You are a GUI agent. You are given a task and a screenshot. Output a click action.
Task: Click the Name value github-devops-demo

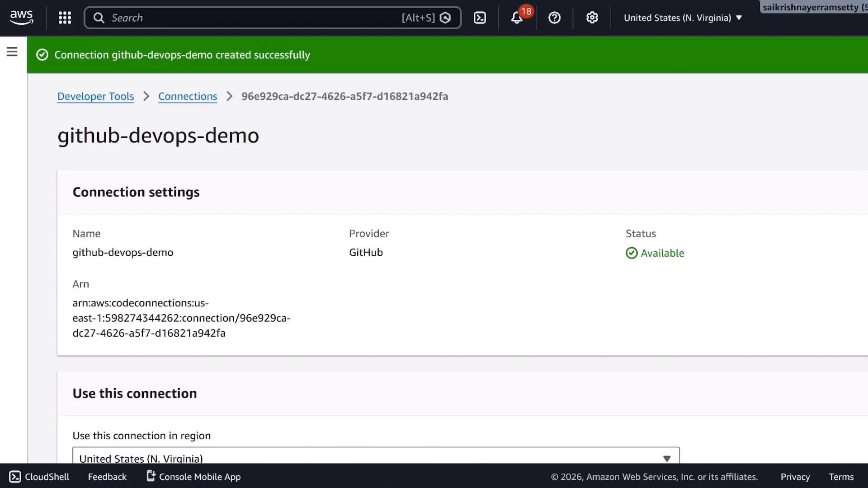click(x=123, y=252)
